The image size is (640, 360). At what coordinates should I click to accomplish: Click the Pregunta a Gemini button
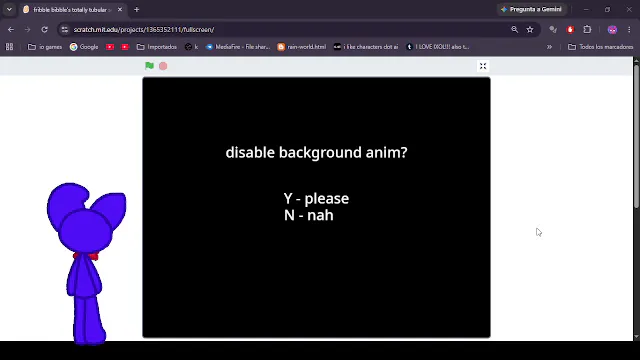point(531,9)
